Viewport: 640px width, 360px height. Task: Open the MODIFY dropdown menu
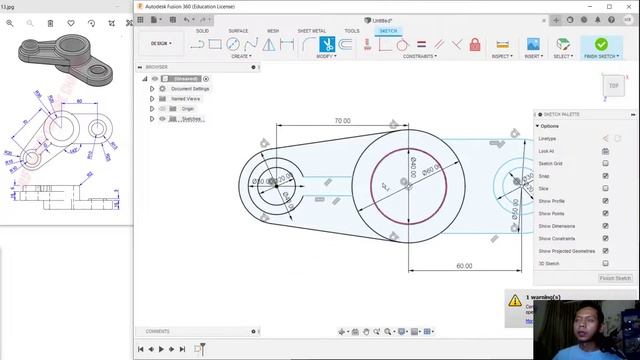pos(327,56)
